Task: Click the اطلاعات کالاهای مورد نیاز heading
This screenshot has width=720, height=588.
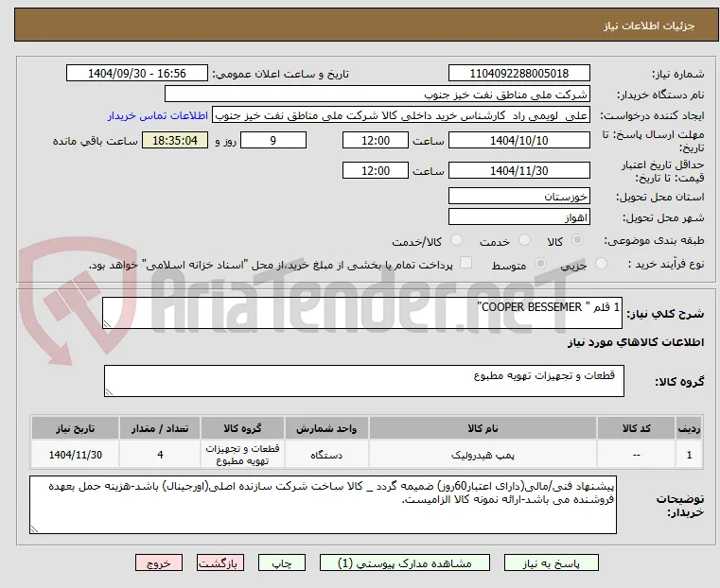Action: point(636,342)
